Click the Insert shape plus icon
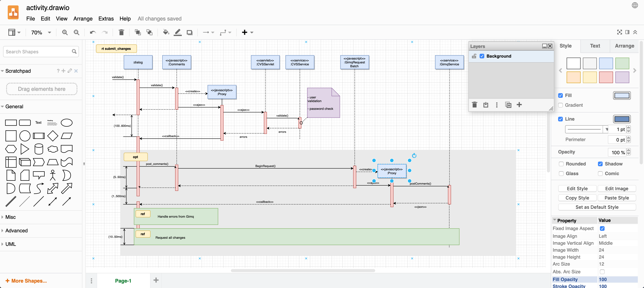644x288 pixels. pos(245,32)
